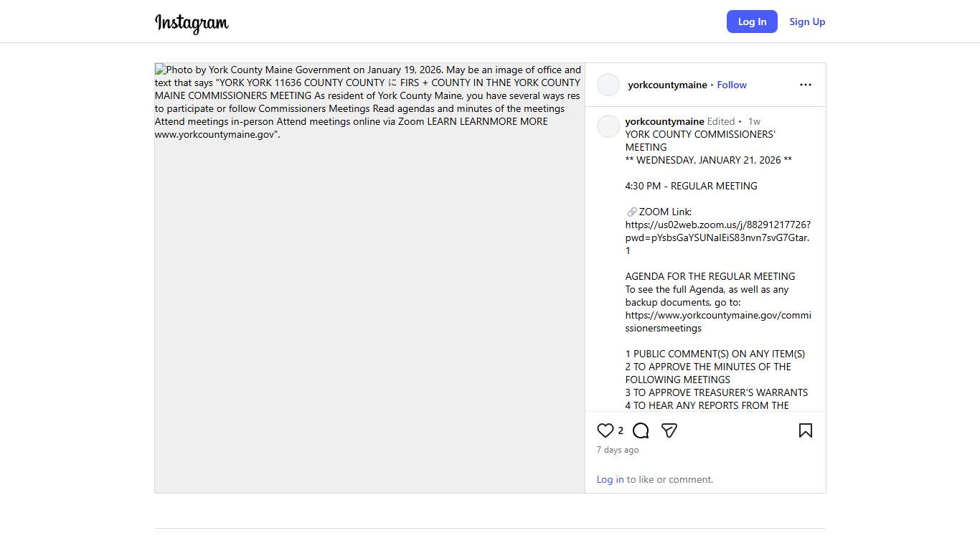Save the post with the bookmark icon
This screenshot has width=980, height=551.
tap(805, 430)
